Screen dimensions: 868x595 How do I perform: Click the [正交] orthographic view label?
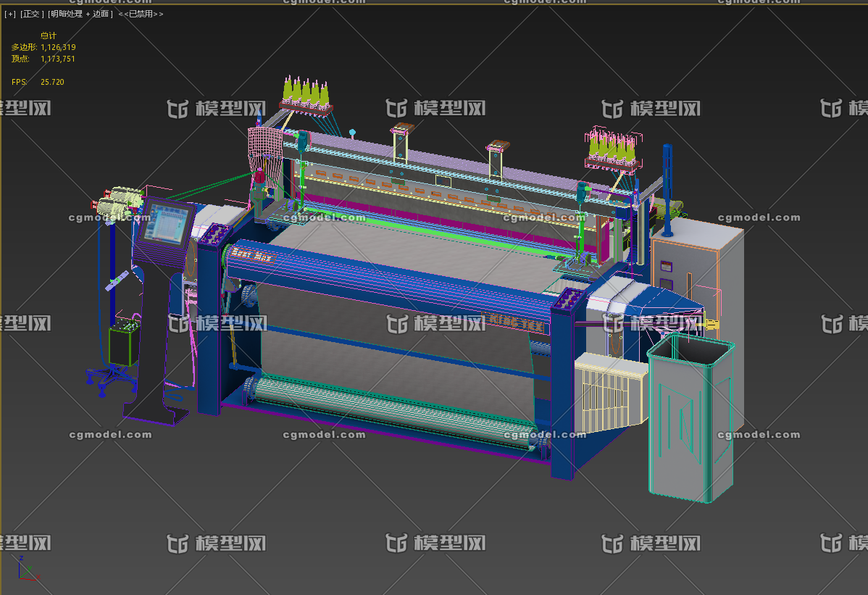(32, 14)
